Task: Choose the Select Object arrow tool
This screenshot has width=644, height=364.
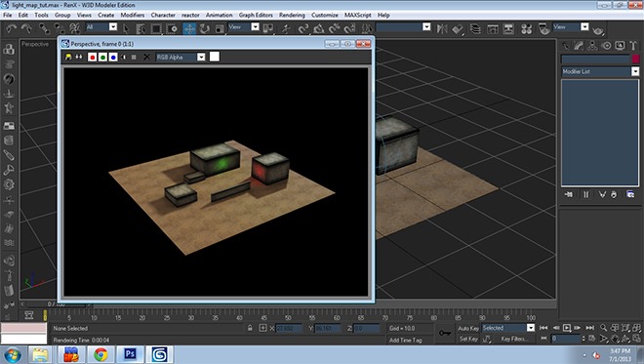Action: [126, 28]
